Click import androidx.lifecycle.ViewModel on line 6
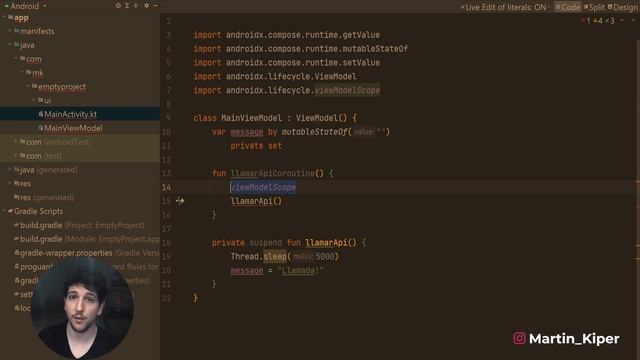Image resolution: width=640 pixels, height=360 pixels. point(275,76)
